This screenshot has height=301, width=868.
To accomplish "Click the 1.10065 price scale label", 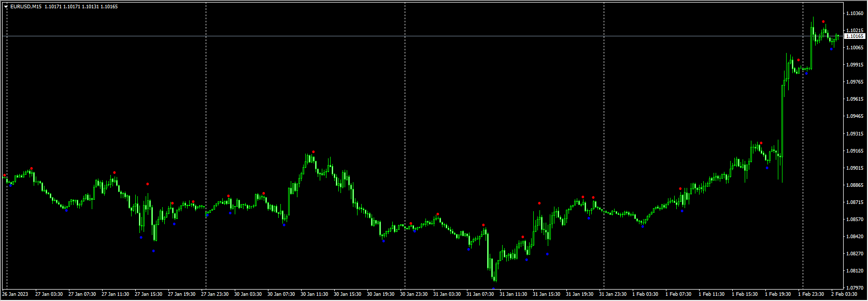I will pyautogui.click(x=855, y=48).
